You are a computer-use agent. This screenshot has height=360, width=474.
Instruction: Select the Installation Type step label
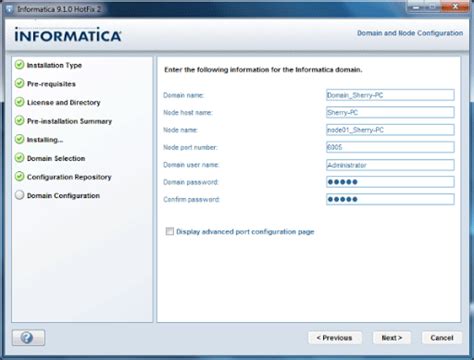tap(54, 65)
